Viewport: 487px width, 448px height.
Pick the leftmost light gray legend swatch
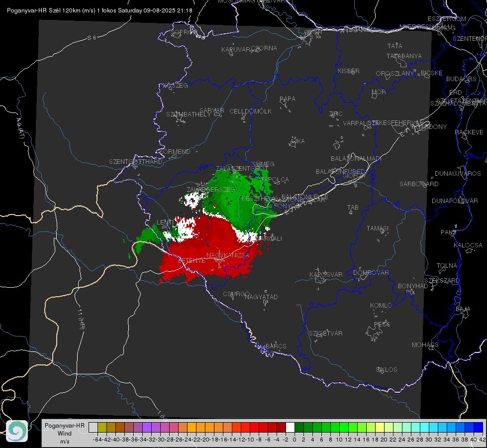pyautogui.click(x=93, y=427)
